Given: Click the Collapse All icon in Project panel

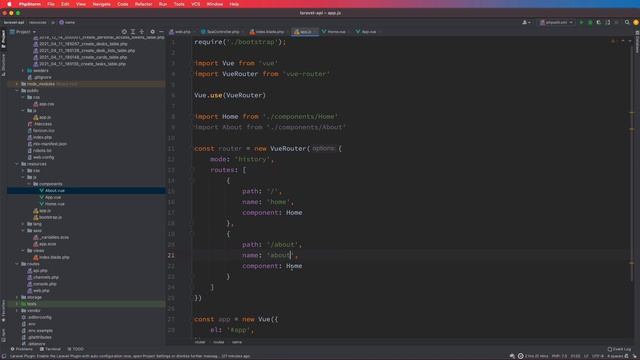Looking at the screenshot, I should coord(142,31).
